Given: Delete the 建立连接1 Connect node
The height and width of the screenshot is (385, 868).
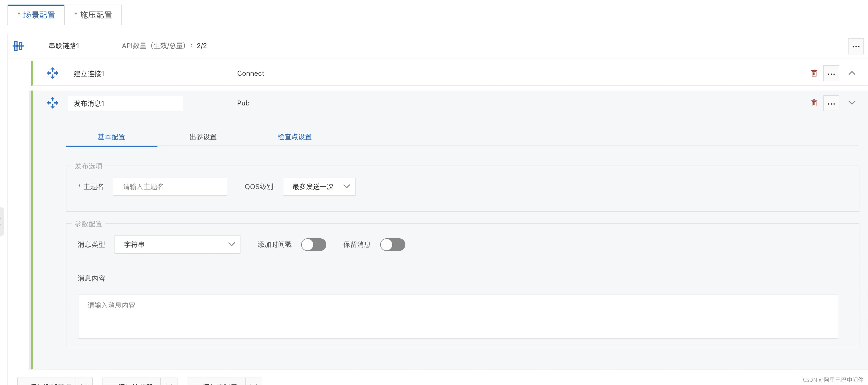Looking at the screenshot, I should 814,73.
